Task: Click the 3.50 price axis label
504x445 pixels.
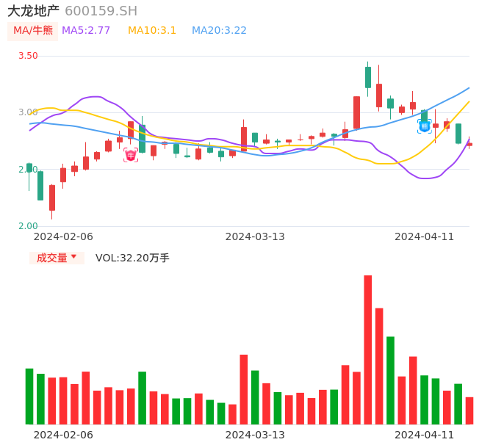Action: (x=28, y=56)
